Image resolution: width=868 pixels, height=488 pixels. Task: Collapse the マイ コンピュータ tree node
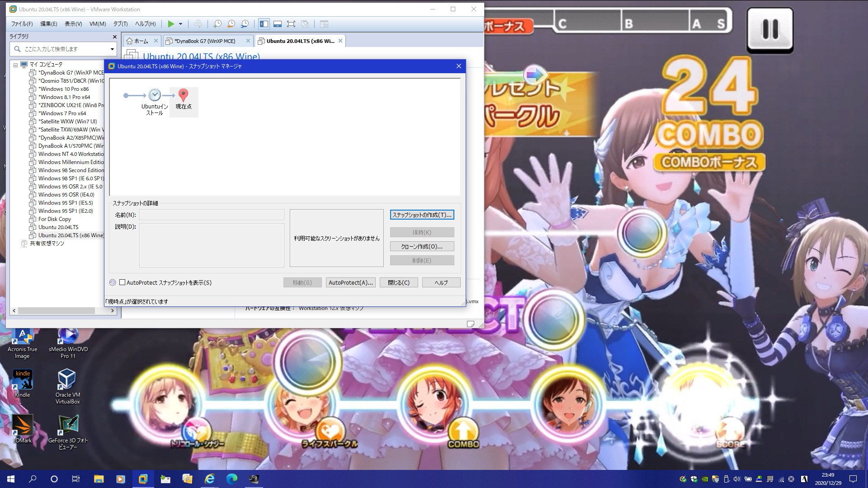click(x=15, y=65)
